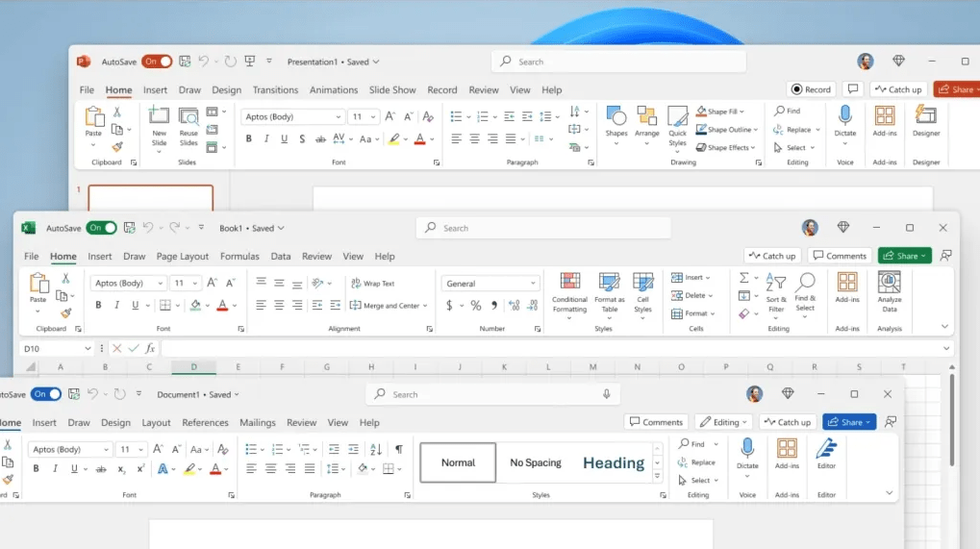Open Mailings tab in Word
Viewport: 980px width, 549px height.
[257, 422]
